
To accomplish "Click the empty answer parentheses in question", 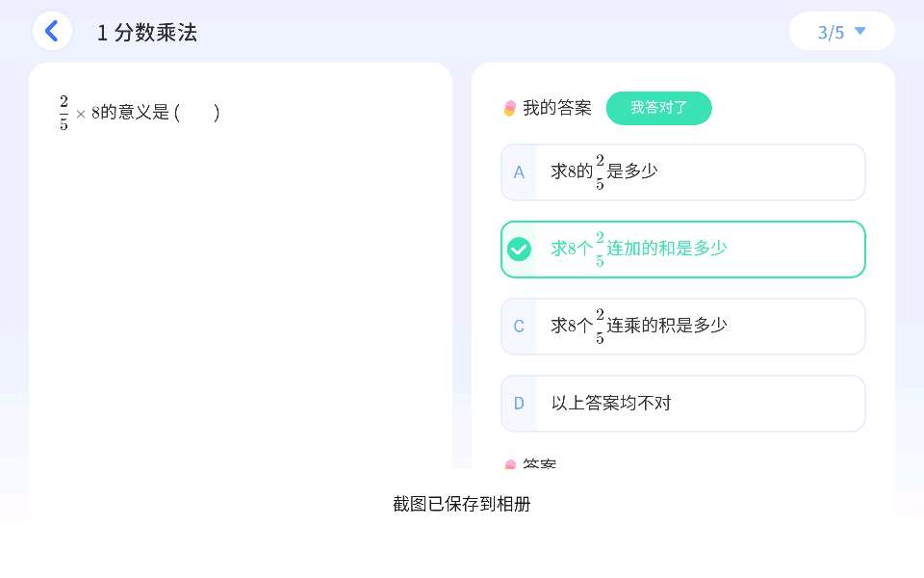I will [198, 113].
